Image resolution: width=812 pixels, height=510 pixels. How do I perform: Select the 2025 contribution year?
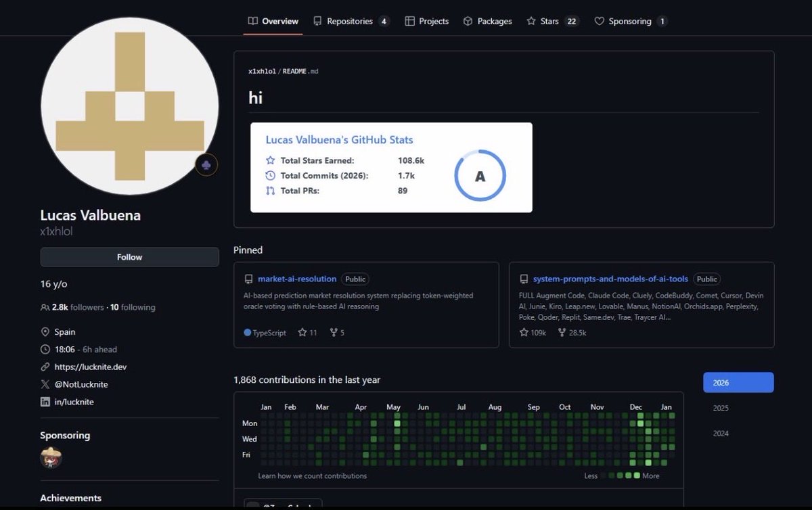[x=738, y=408]
